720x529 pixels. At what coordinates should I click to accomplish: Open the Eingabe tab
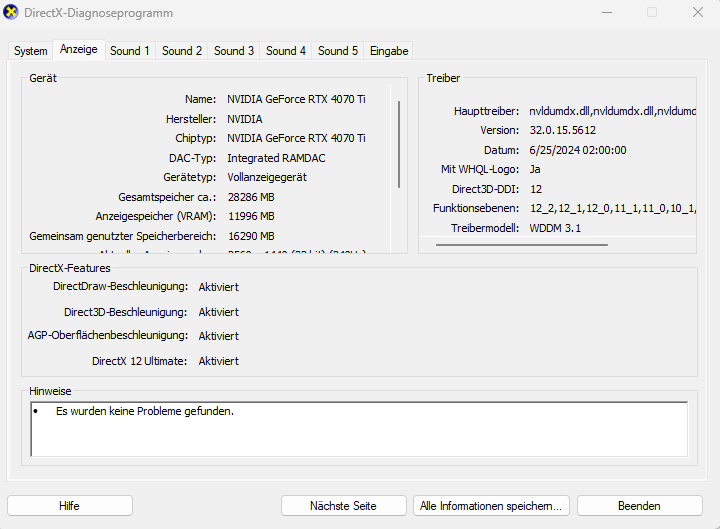coord(389,51)
